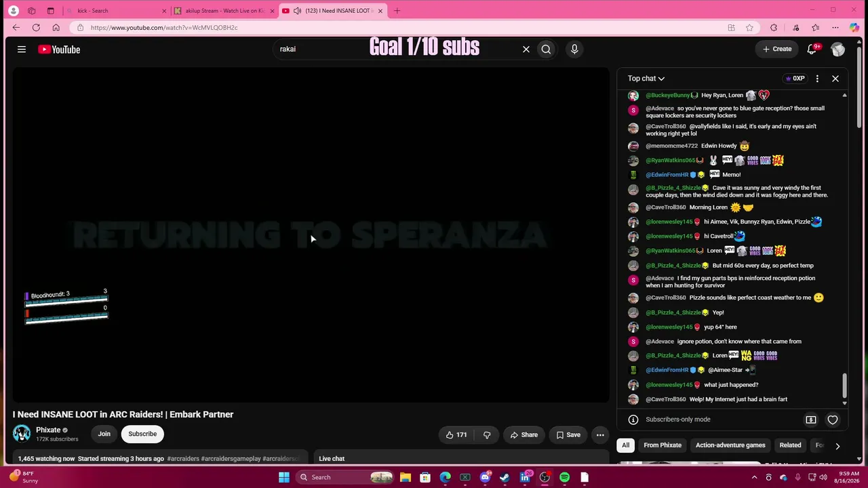Open the Create button

point(777,49)
